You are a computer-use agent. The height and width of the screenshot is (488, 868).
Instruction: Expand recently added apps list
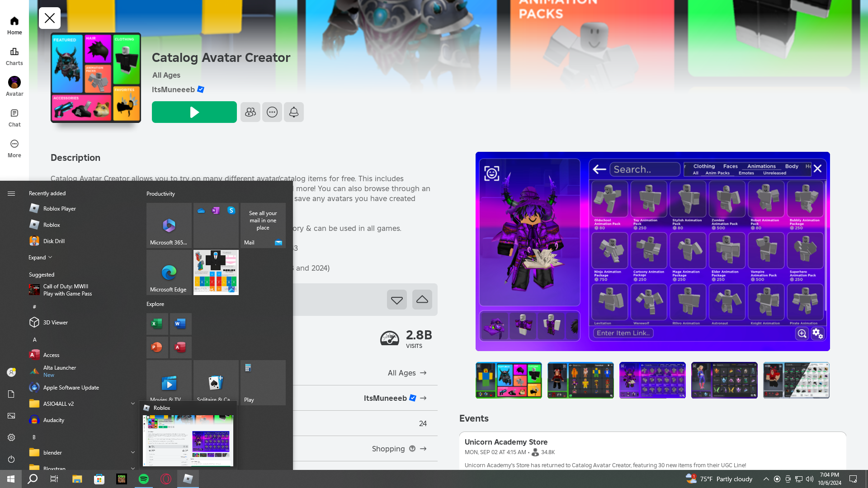tap(40, 258)
